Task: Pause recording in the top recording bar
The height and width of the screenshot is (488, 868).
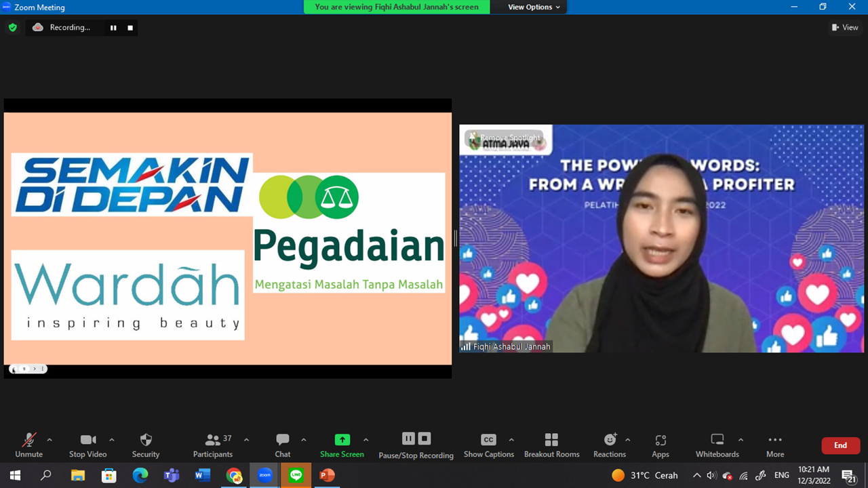Action: tap(113, 28)
